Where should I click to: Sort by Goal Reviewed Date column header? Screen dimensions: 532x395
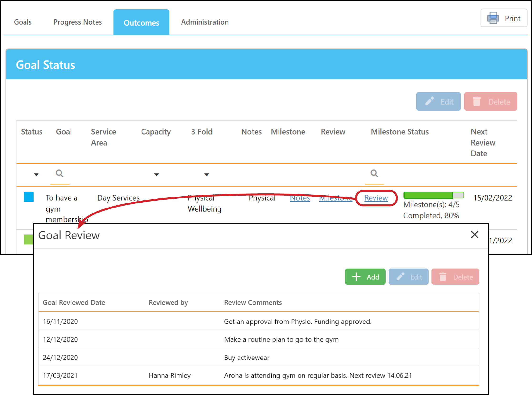coord(74,302)
